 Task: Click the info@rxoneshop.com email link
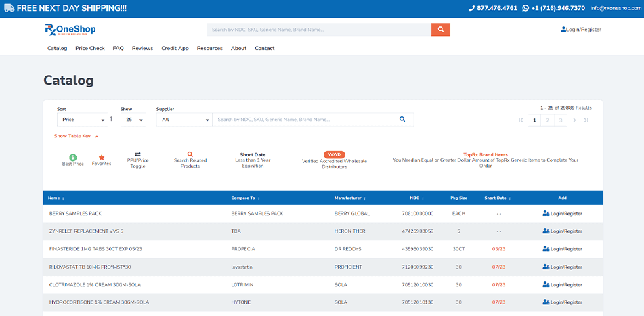click(x=616, y=8)
